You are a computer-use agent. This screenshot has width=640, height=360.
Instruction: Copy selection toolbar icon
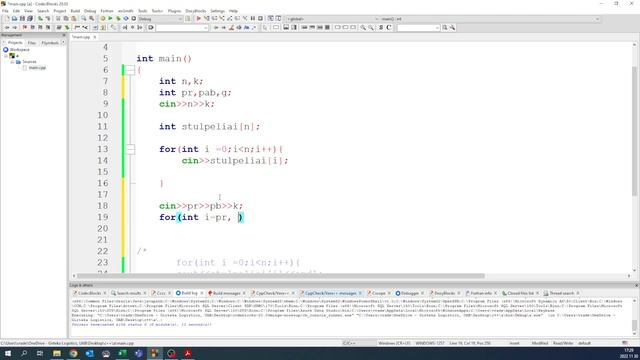coord(66,19)
